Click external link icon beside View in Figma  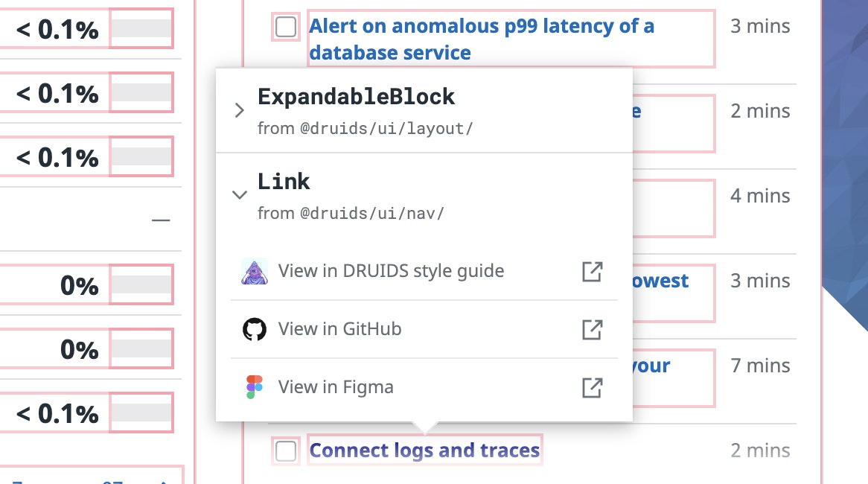592,387
